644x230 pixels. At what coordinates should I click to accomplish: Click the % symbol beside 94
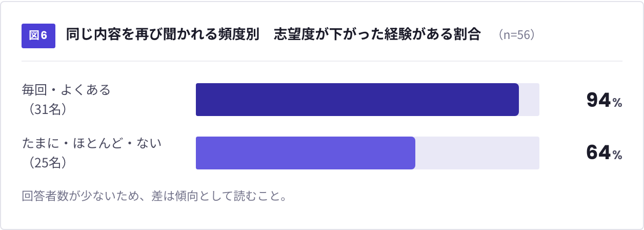pos(617,103)
